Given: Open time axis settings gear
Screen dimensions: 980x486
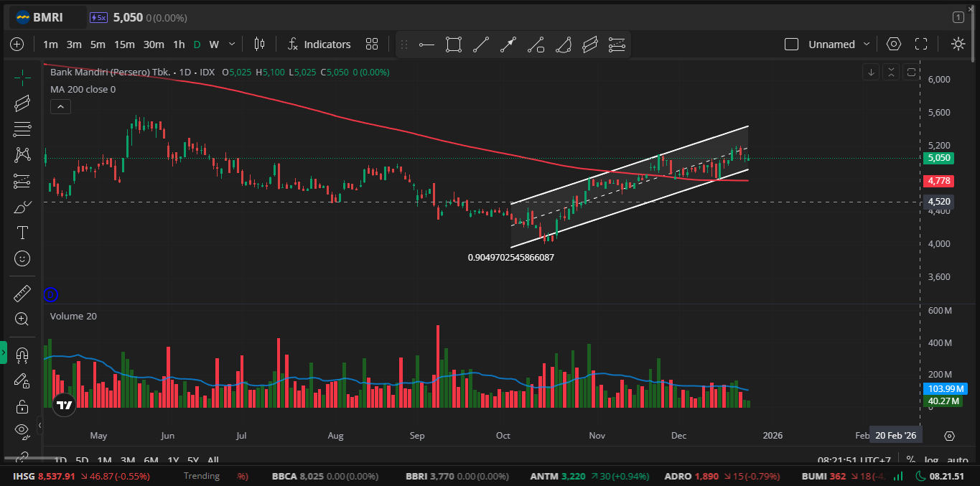Looking at the screenshot, I should [x=949, y=436].
